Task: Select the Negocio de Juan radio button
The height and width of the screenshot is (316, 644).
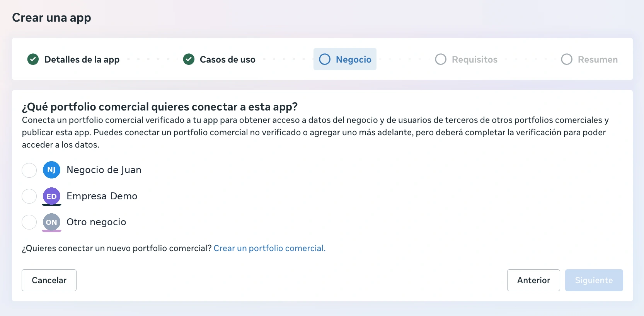Action: pyautogui.click(x=29, y=170)
